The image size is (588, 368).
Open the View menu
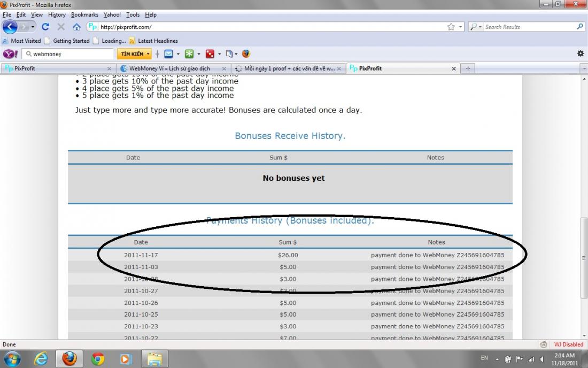pyautogui.click(x=37, y=14)
